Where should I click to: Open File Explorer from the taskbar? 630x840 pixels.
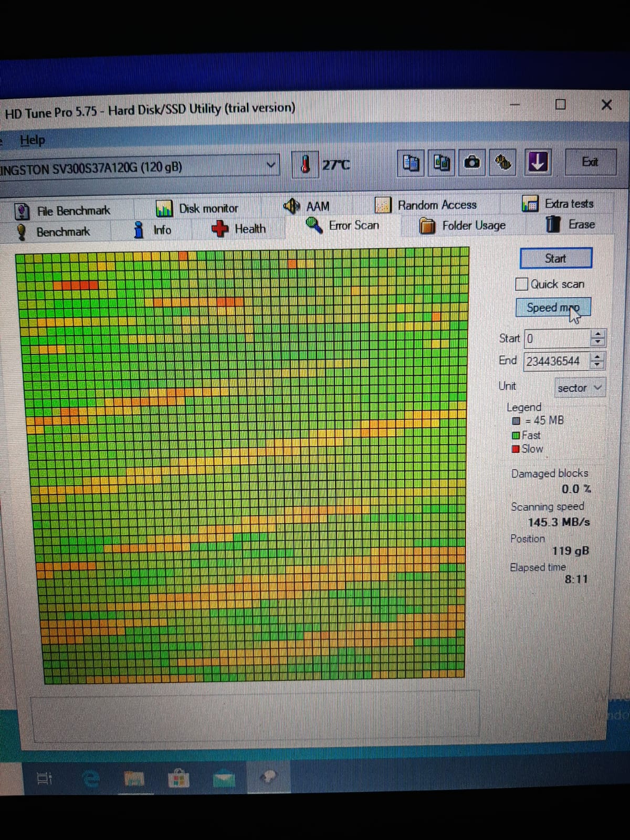(134, 779)
